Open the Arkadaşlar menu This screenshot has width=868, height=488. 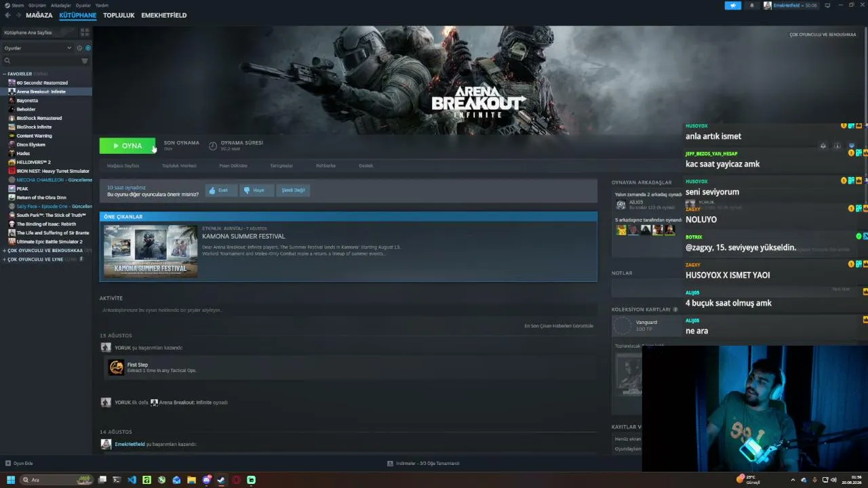(61, 5)
